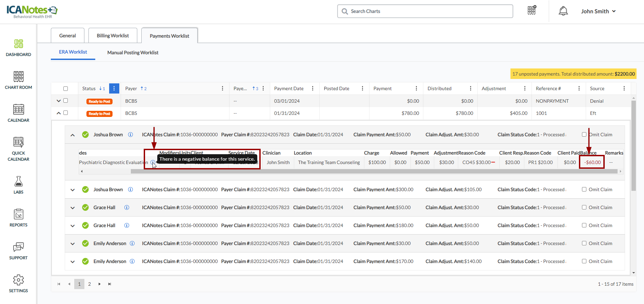Viewport: 644px width, 304px height.
Task: Expand the Grace Hall $180.00 claim row
Action: pyautogui.click(x=73, y=226)
